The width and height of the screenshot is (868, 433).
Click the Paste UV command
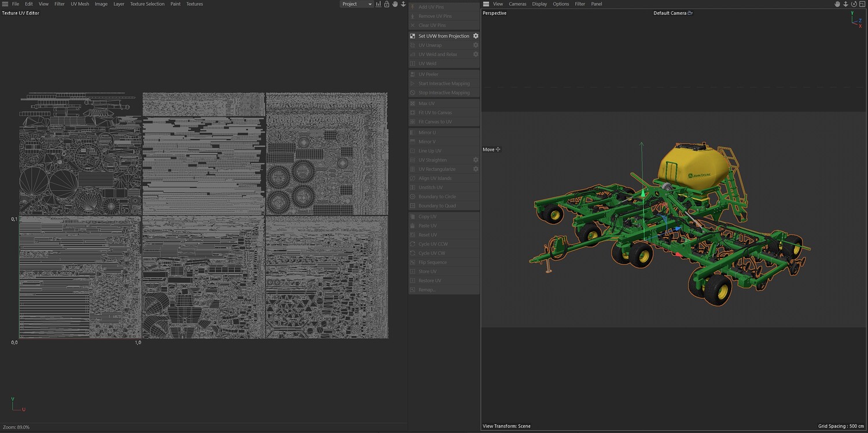point(444,226)
